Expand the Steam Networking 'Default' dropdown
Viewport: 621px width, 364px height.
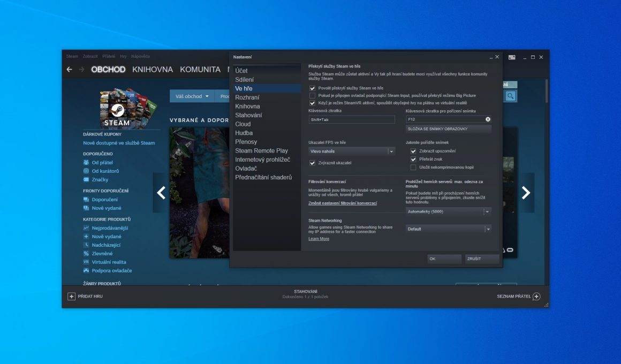tap(448, 229)
